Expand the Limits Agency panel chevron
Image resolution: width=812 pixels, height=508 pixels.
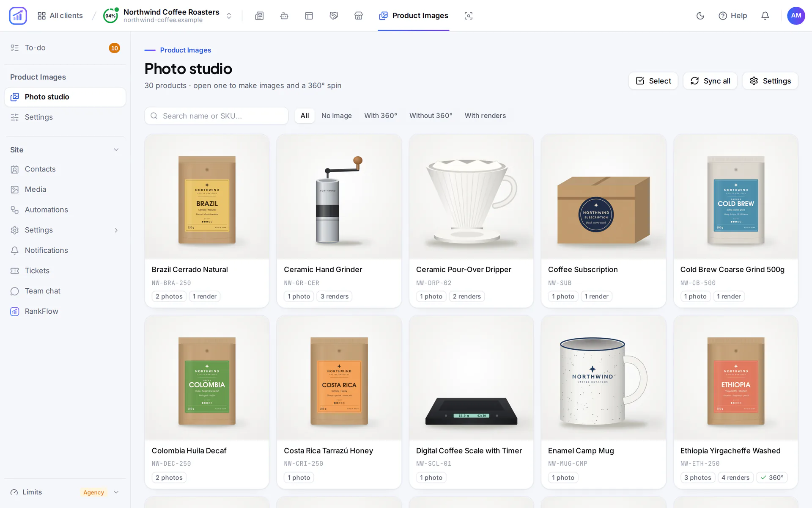pyautogui.click(x=116, y=492)
